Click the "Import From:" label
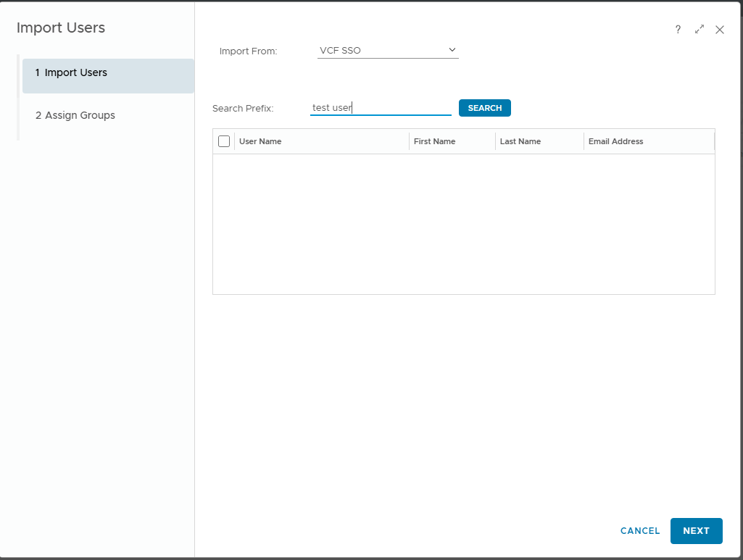The width and height of the screenshot is (743, 560). [x=248, y=51]
